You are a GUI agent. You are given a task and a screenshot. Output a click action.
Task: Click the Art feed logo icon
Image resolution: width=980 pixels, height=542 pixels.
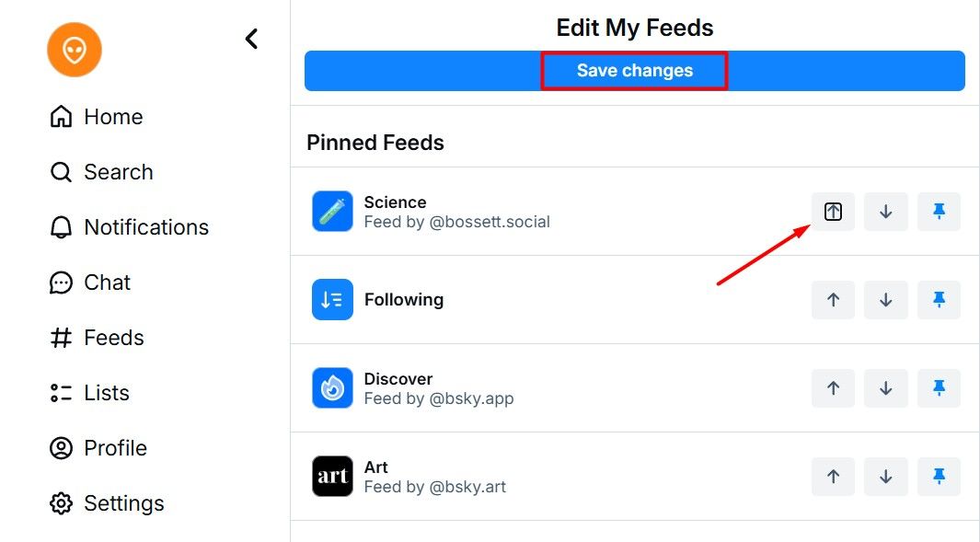point(332,477)
